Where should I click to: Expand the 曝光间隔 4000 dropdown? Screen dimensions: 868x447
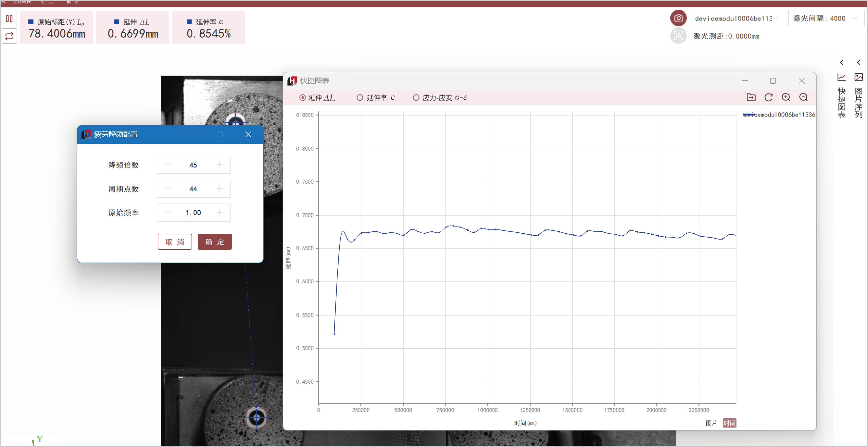click(x=826, y=19)
